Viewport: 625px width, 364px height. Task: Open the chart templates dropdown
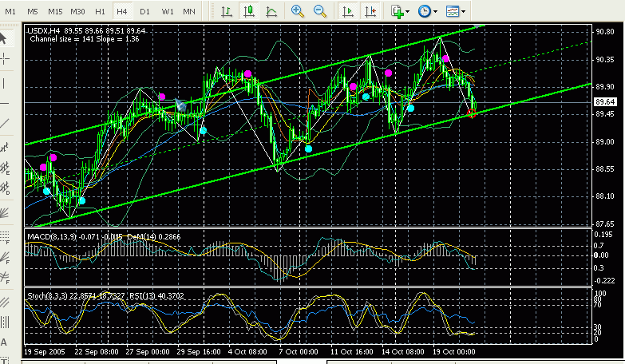[x=456, y=11]
